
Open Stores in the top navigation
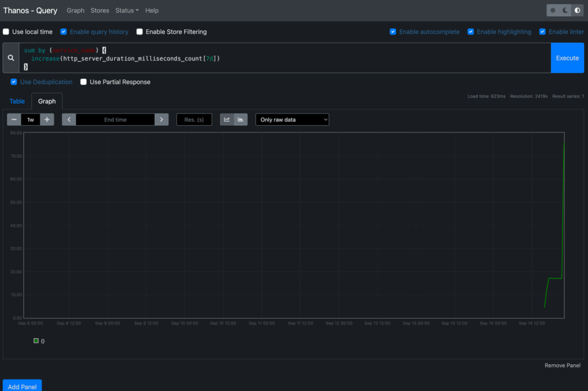click(x=100, y=10)
